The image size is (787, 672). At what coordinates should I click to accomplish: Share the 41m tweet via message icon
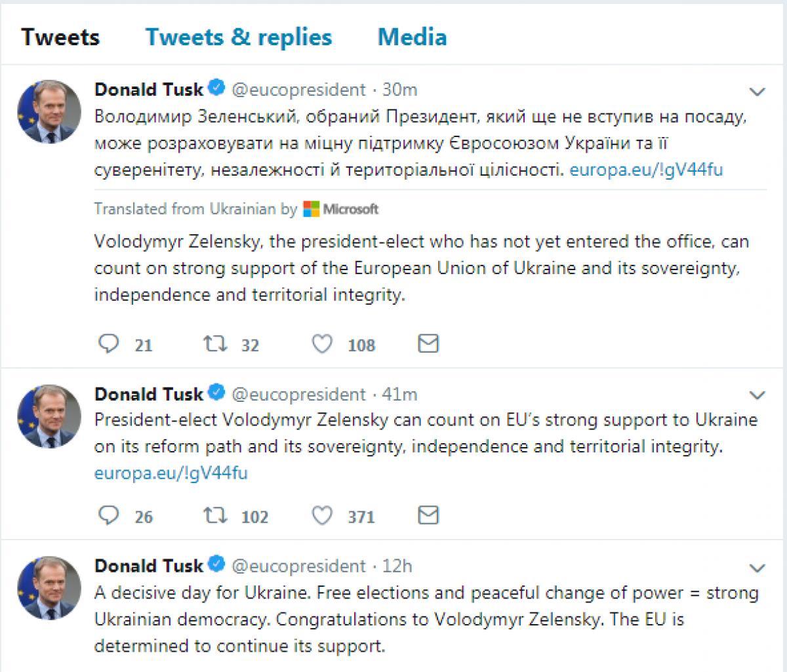tap(428, 516)
